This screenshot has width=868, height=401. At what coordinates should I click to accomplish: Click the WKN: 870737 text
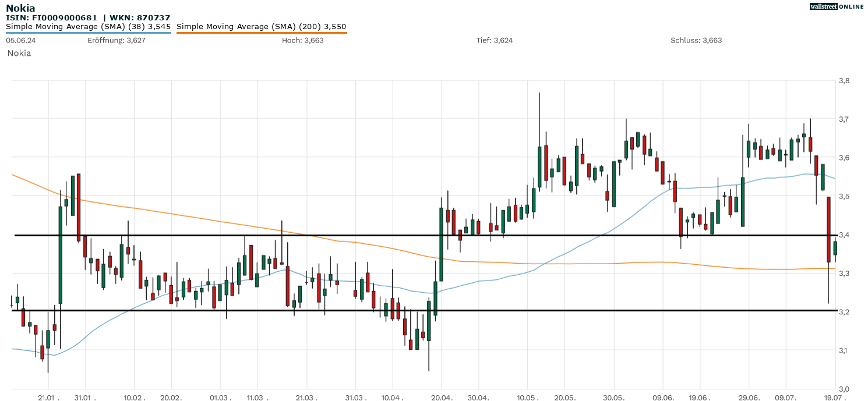139,18
